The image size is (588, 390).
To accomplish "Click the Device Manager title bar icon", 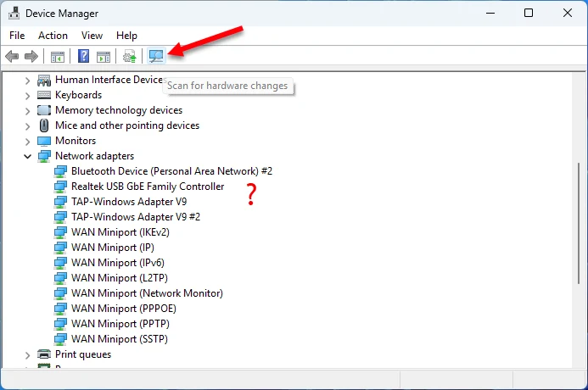I will 14,13.
